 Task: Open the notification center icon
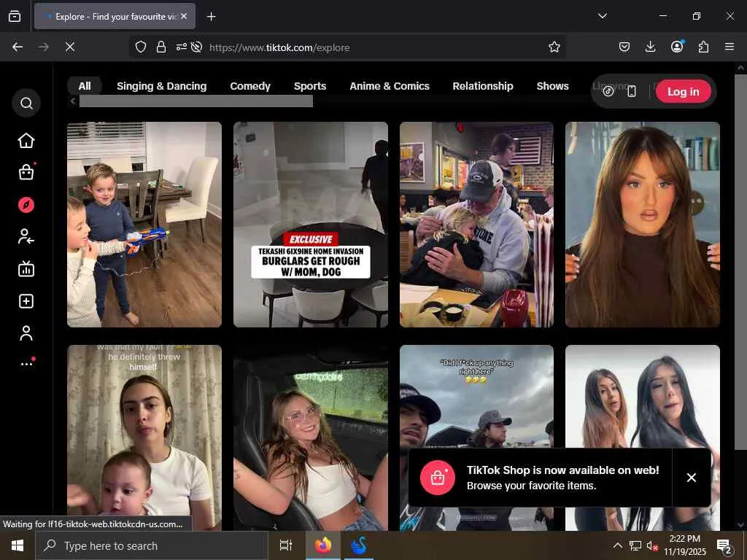[x=724, y=545]
